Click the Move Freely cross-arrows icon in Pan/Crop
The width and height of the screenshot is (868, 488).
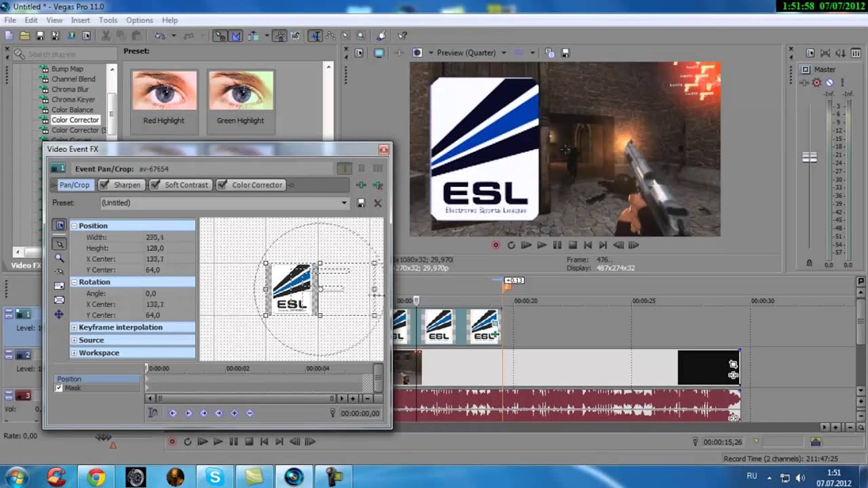point(59,314)
